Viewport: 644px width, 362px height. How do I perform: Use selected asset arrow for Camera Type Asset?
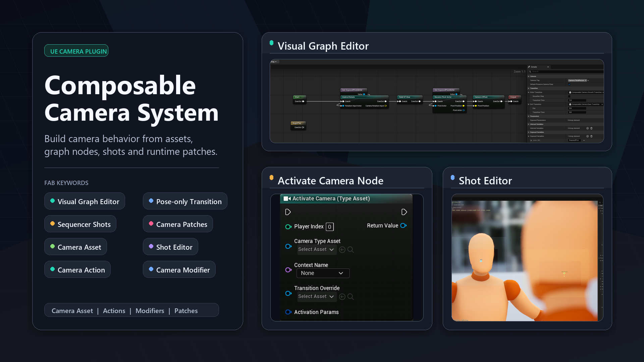point(342,249)
